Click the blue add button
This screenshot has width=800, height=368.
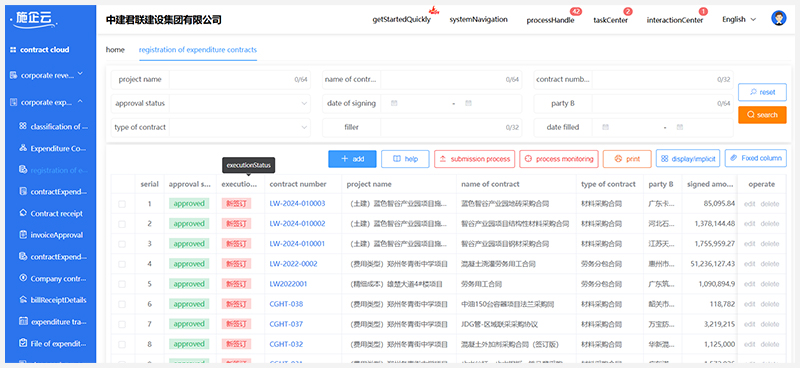[x=352, y=159]
